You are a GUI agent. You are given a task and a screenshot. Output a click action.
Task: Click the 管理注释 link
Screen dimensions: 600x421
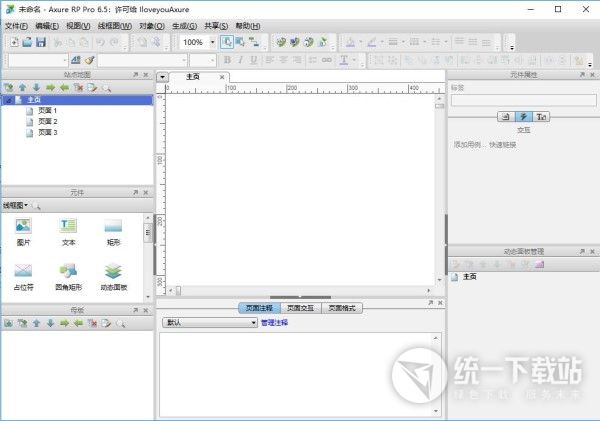274,322
